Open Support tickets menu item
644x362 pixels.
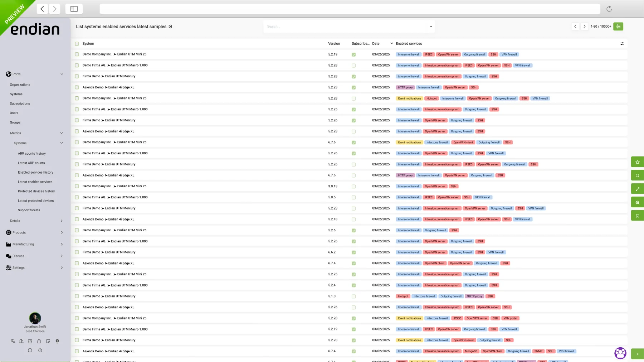pos(29,210)
